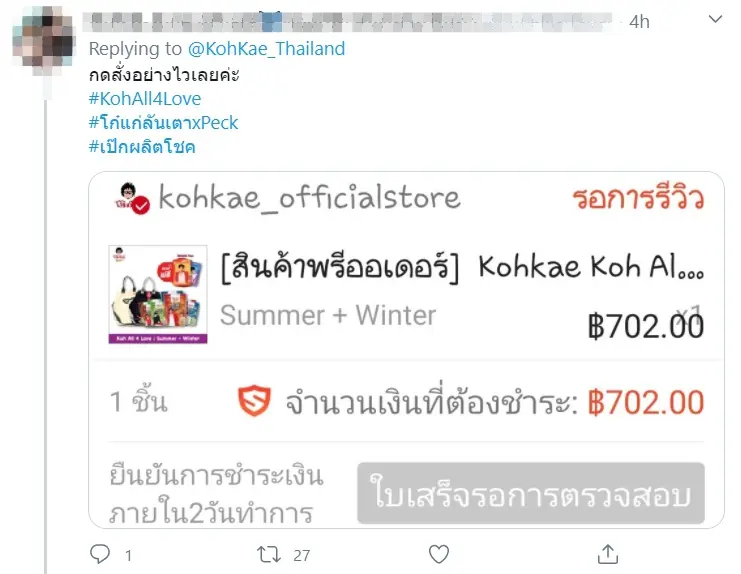
Task: Open the kohkae_officialstore shop name
Action: [x=309, y=197]
